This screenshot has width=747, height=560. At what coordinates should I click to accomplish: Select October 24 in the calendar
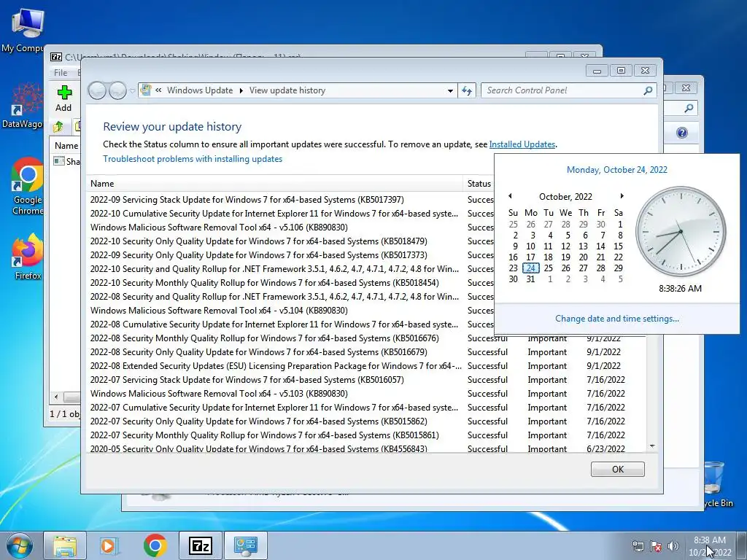click(x=531, y=268)
